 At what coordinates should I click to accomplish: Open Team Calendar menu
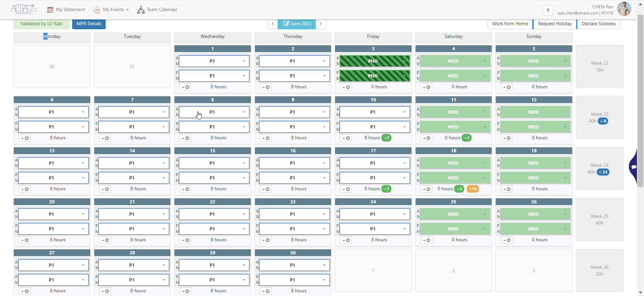pyautogui.click(x=157, y=10)
